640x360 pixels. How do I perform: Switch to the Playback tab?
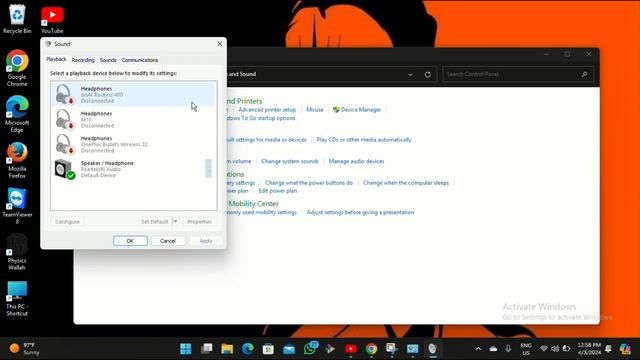(56, 59)
